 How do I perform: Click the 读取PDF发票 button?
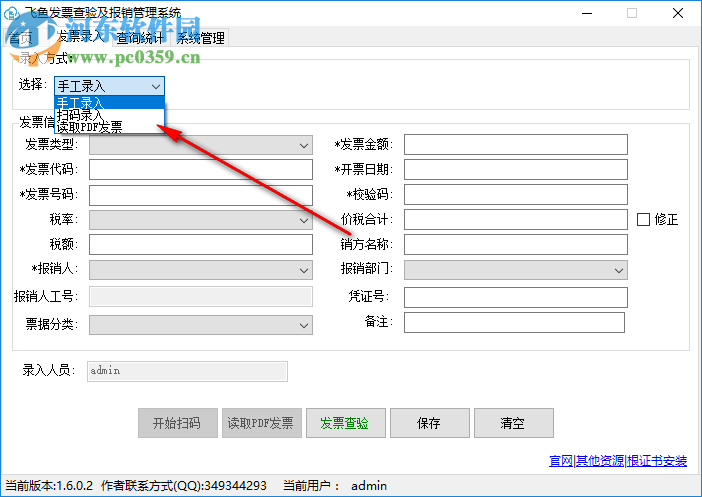[262, 423]
